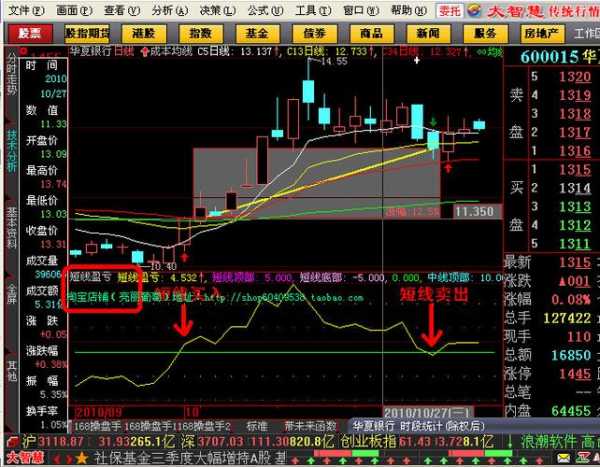Image resolution: width=600 pixels, height=467 pixels.
Task: Click the C5日线 13.137 value
Action: (236, 51)
